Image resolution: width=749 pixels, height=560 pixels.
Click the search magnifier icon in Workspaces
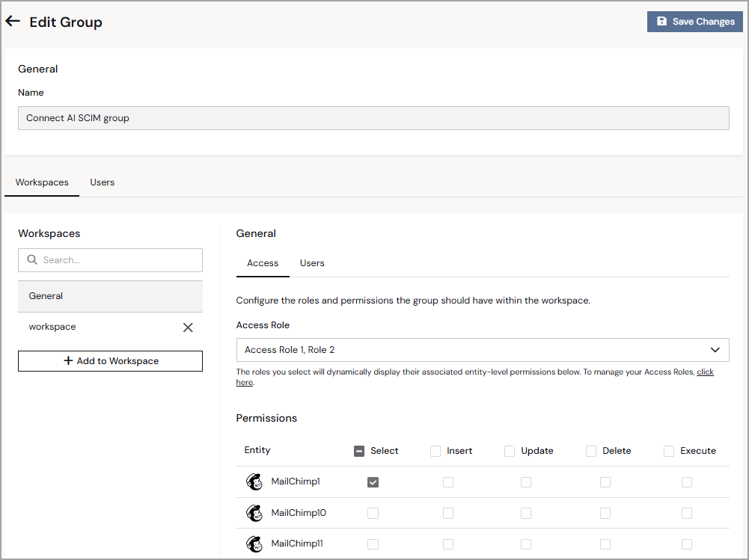coord(32,259)
